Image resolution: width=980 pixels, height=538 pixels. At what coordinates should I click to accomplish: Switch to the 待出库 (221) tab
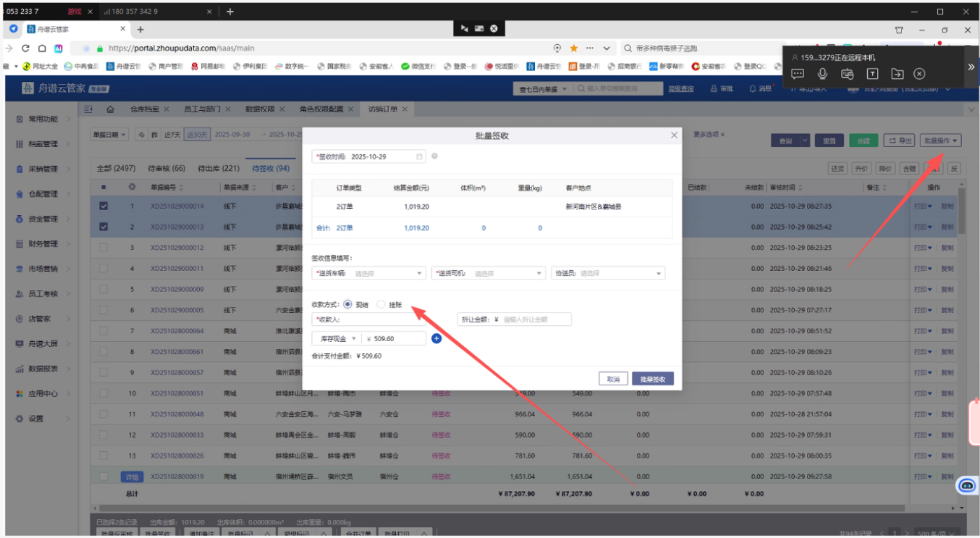(218, 169)
